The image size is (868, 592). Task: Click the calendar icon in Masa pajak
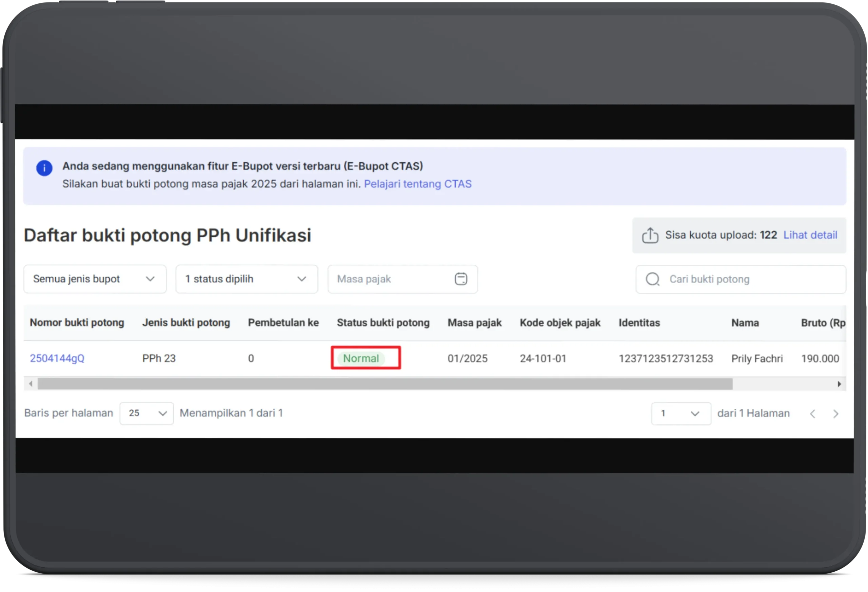[461, 279]
